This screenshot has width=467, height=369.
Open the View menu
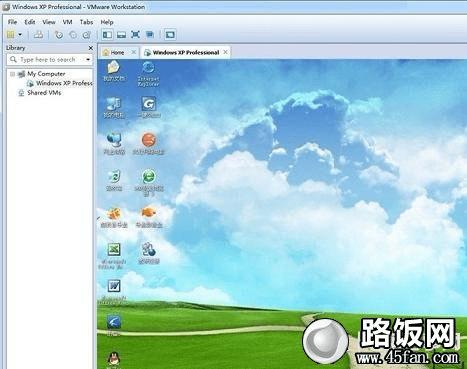click(49, 22)
